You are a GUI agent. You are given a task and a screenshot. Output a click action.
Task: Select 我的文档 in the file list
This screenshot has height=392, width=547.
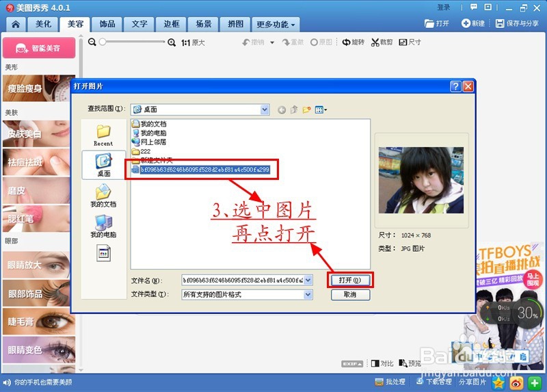click(x=149, y=124)
